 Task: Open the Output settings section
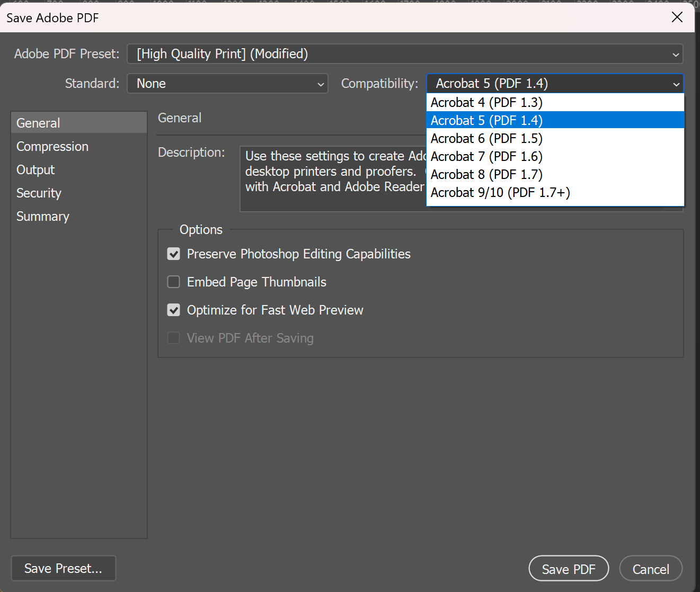(36, 170)
